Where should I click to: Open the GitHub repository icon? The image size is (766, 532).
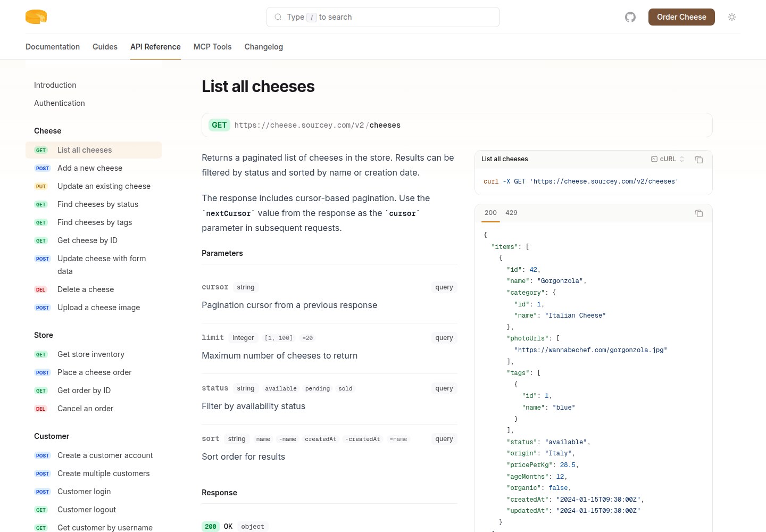(x=630, y=17)
